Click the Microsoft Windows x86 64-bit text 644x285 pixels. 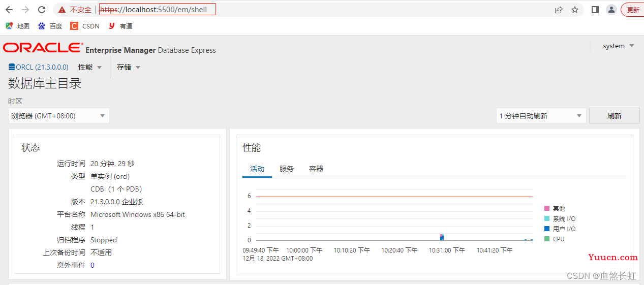point(138,214)
